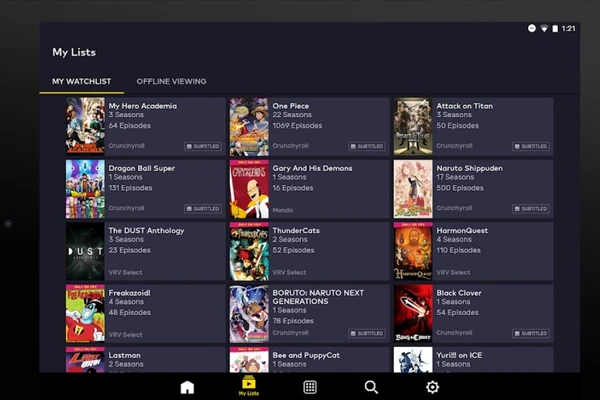Tap the SUBTITLED badge on One Piece
Viewport: 600px width, 400px height.
[367, 146]
